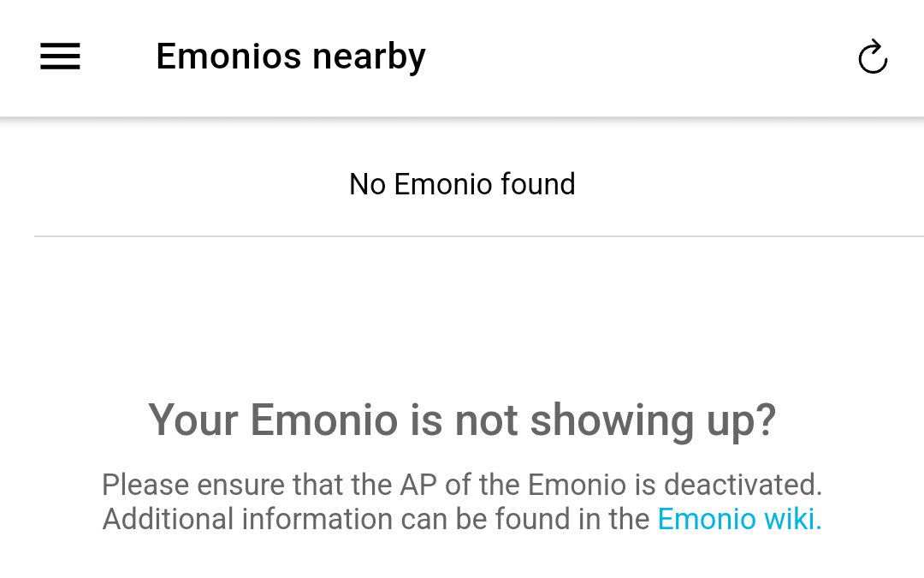Click the "Your Emonio is not showing up?" heading
This screenshot has width=924, height=578.
click(x=462, y=420)
